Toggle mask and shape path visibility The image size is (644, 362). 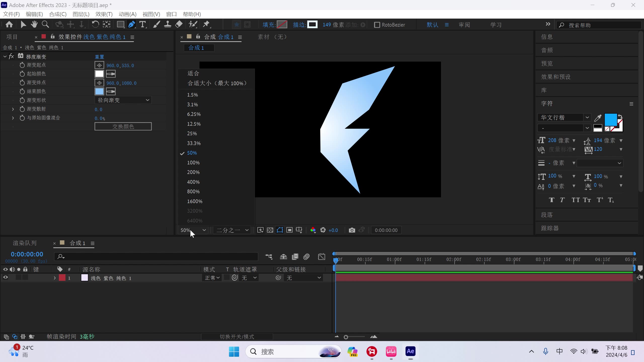click(280, 230)
